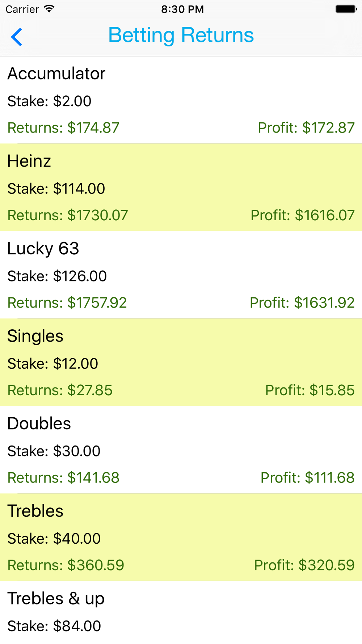Tap Doubles returns of $141.68

pyautogui.click(x=63, y=478)
